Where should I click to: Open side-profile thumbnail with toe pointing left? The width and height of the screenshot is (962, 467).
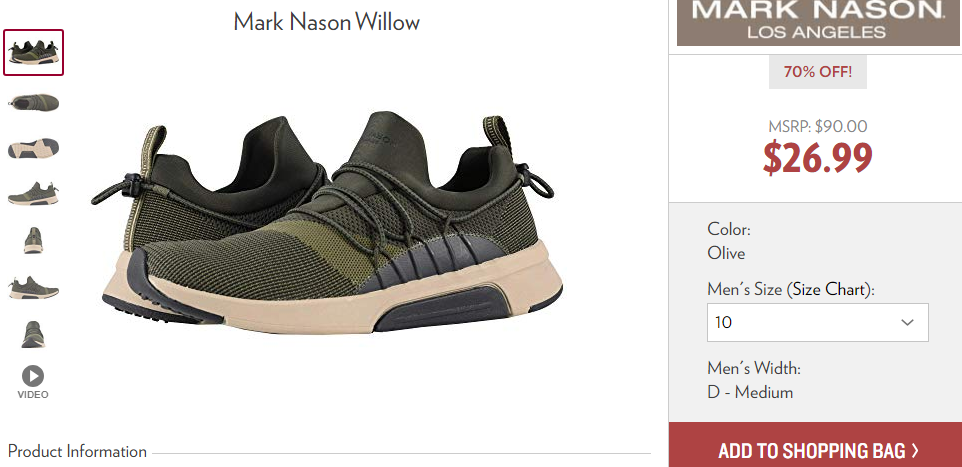pyautogui.click(x=33, y=194)
